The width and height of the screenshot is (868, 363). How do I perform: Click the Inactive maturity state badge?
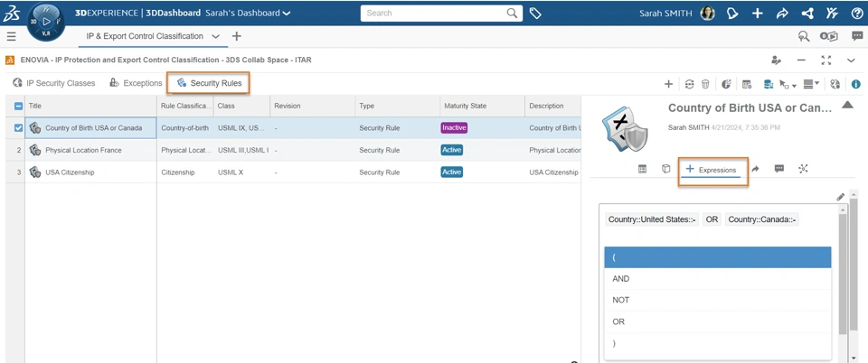click(454, 127)
